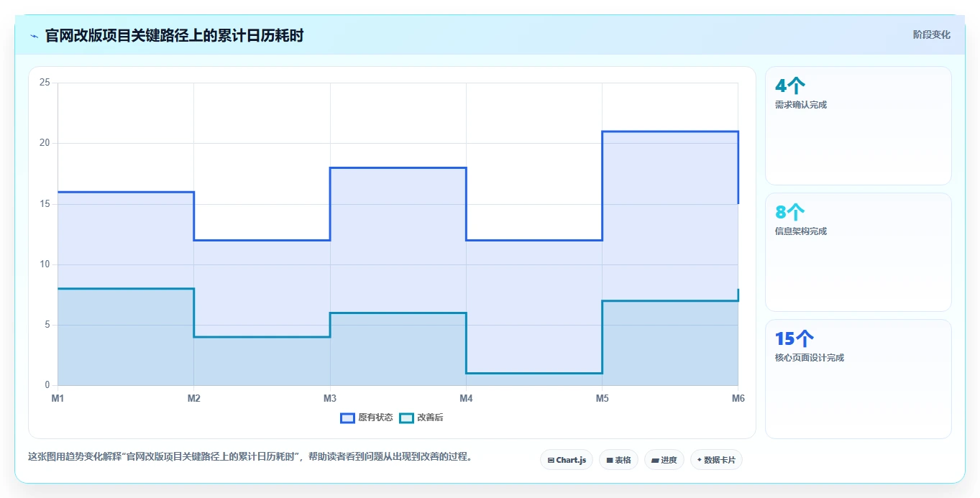
Task: Toggle the 改善后 legend series
Action: pos(421,418)
